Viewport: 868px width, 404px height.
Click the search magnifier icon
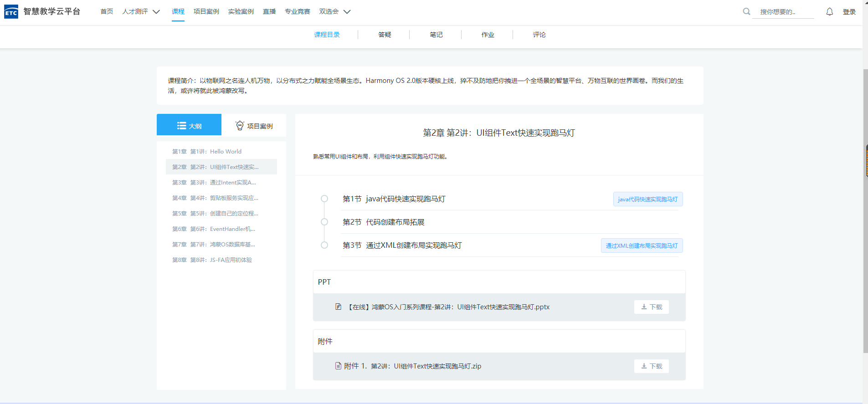tap(746, 11)
